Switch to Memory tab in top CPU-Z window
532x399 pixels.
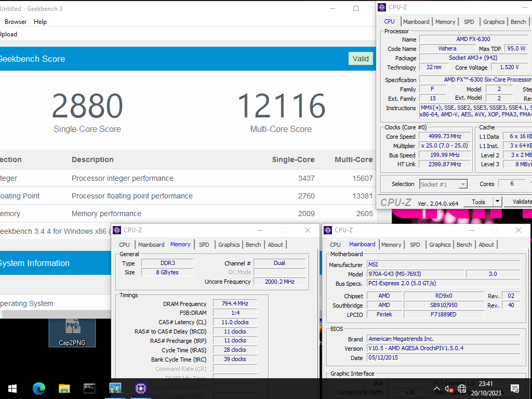pyautogui.click(x=445, y=22)
